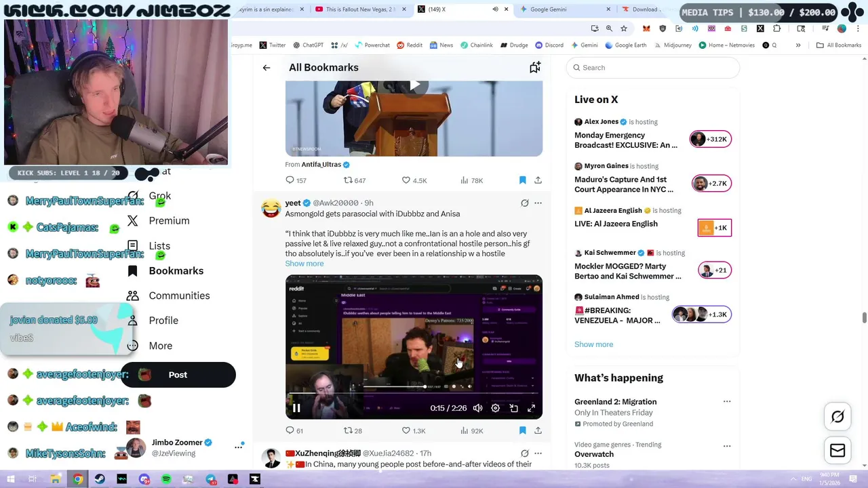The image size is (868, 488).
Task: Bookmark this page with the star icon
Action: [x=624, y=28]
